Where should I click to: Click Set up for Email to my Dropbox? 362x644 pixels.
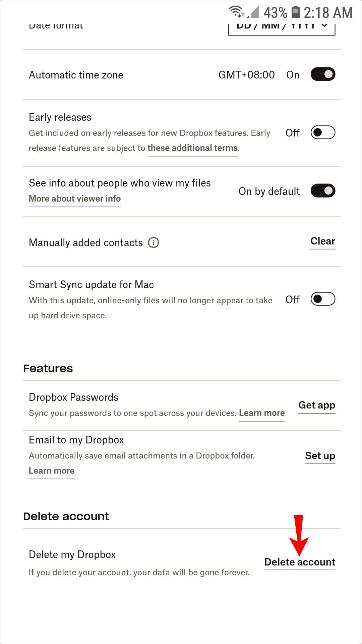point(320,456)
